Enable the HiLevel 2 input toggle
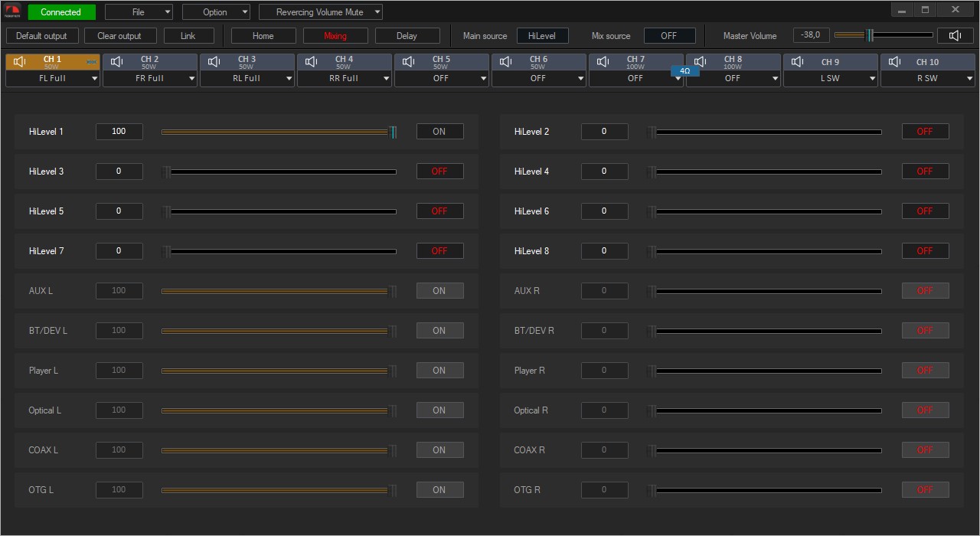The image size is (980, 536). pyautogui.click(x=925, y=132)
